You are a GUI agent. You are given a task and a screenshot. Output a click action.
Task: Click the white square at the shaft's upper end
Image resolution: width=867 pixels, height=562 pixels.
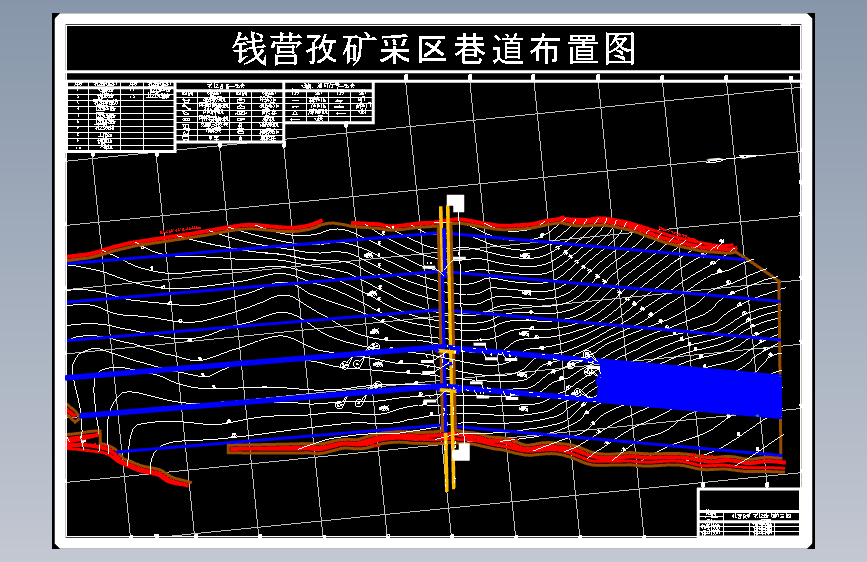click(456, 203)
